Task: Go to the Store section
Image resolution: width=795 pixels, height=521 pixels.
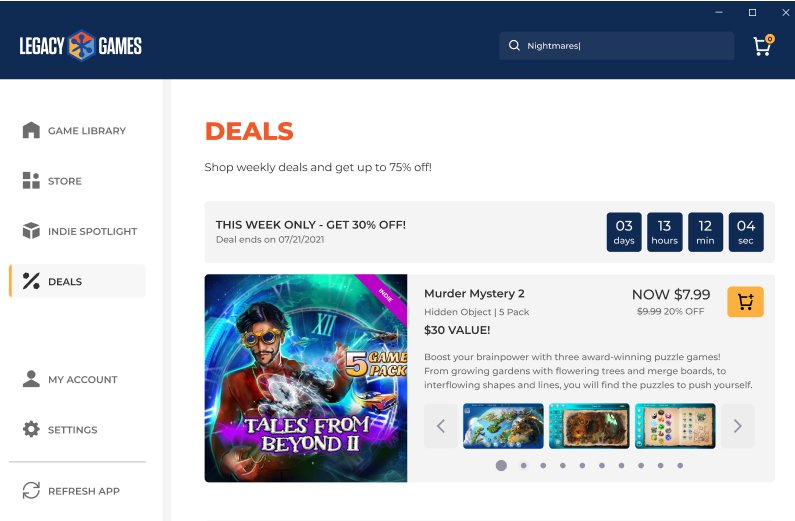Action: (52, 180)
